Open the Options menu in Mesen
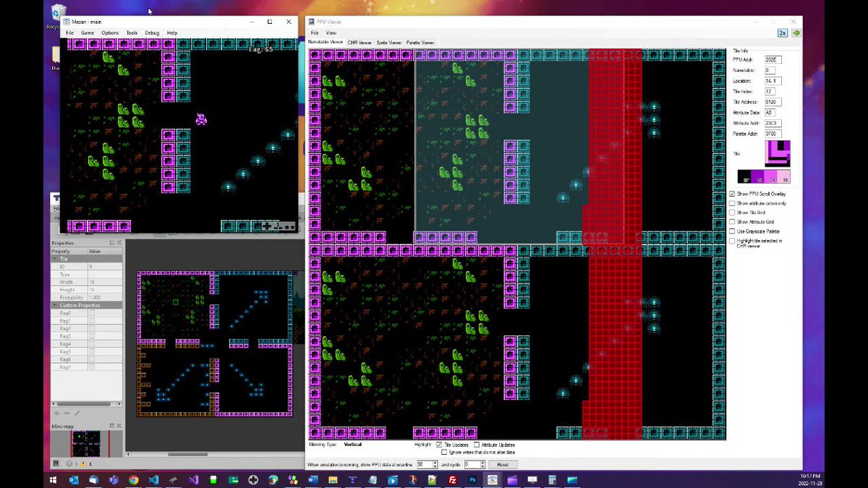This screenshot has height=488, width=868. 110,33
